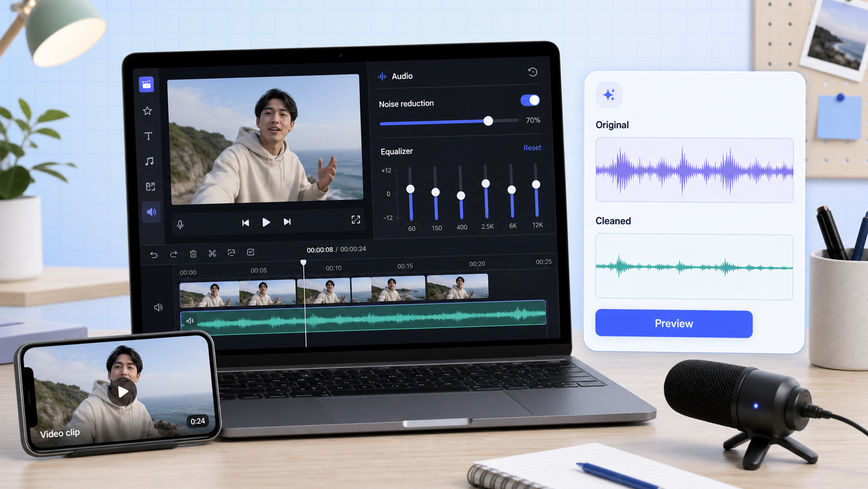The image size is (868, 489).
Task: Tap the Video clip label on the phone
Action: [x=60, y=433]
